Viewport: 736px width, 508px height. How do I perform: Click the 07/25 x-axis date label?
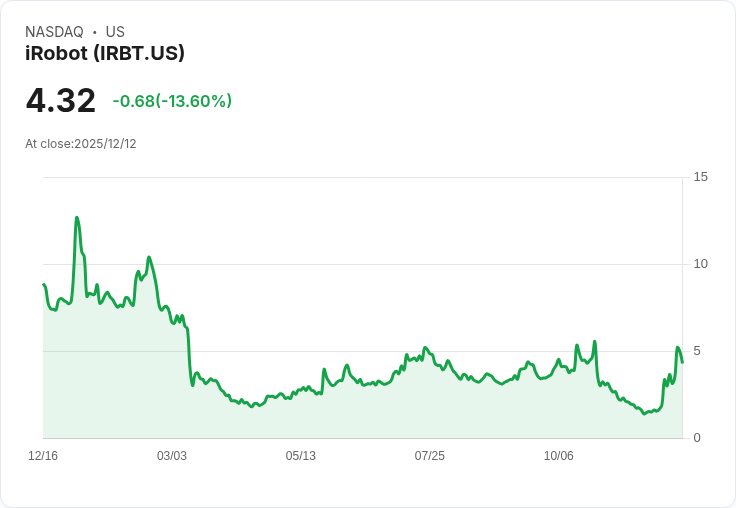coord(430,456)
